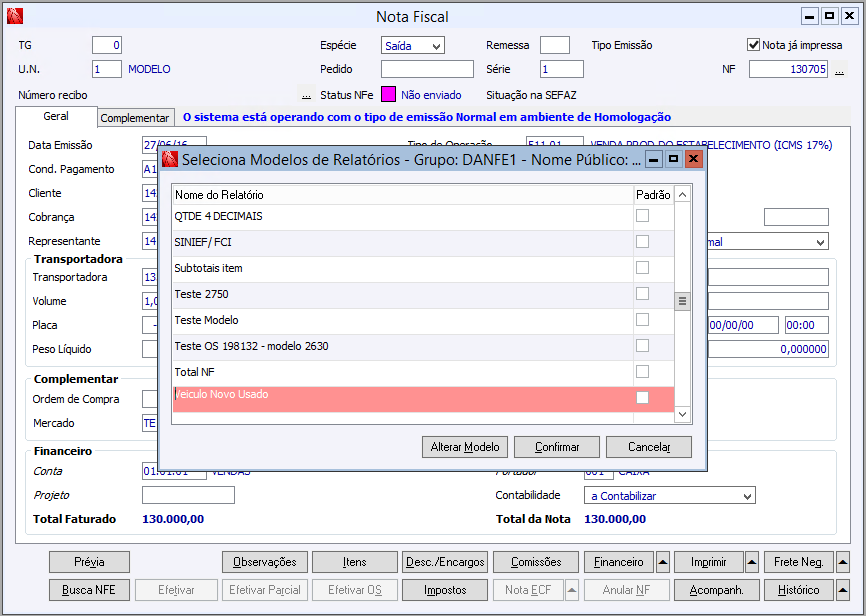866x616 pixels.
Task: Click the Remessa input field
Action: tap(555, 45)
